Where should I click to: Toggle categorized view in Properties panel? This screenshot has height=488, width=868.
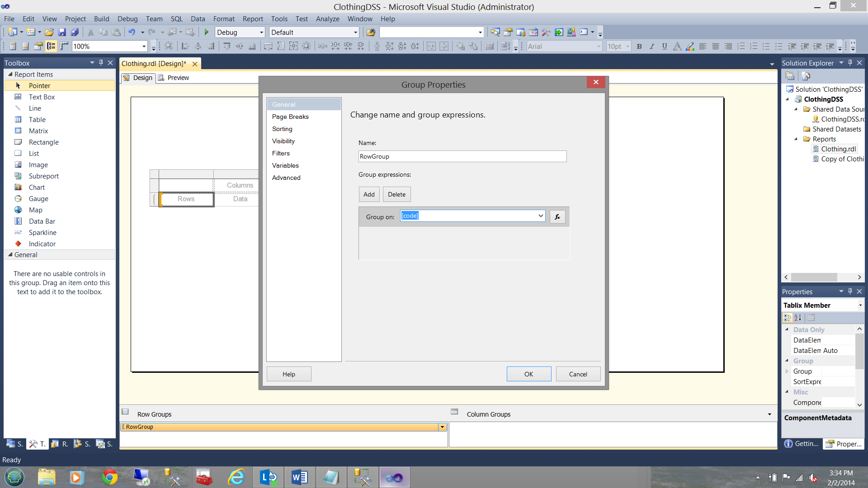(788, 318)
